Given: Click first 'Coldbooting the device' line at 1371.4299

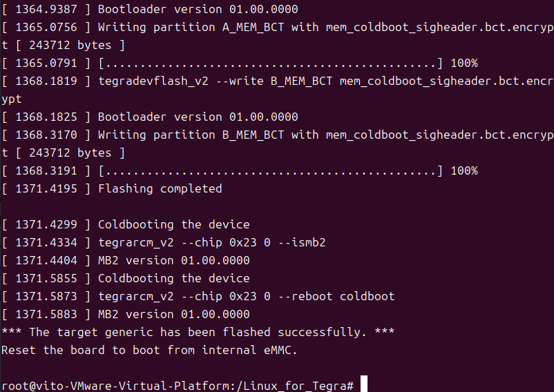Looking at the screenshot, I should point(126,225).
